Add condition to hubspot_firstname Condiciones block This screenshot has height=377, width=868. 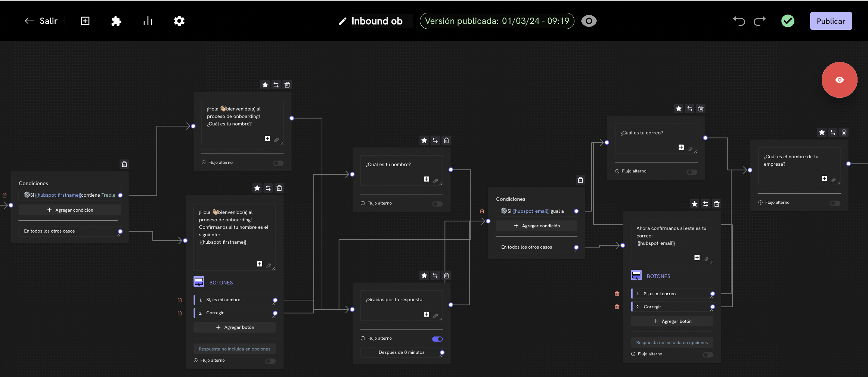70,210
